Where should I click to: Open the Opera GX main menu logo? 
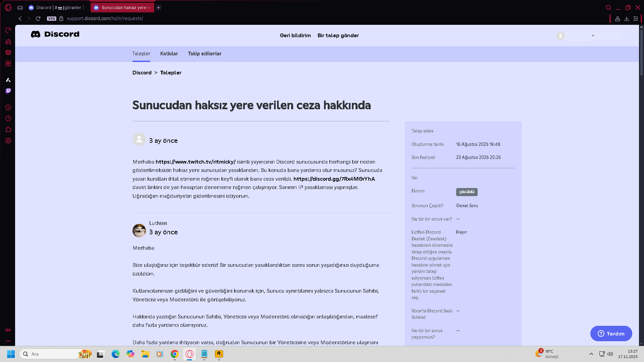click(8, 7)
